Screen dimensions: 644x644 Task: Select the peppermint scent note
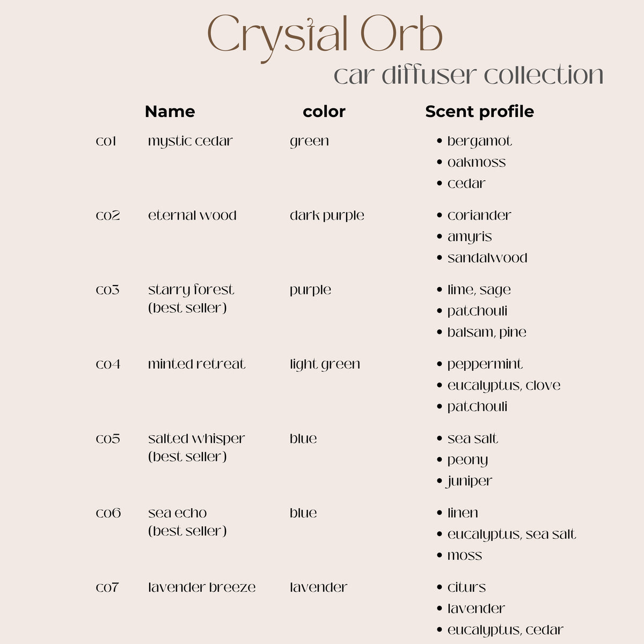coord(485,364)
